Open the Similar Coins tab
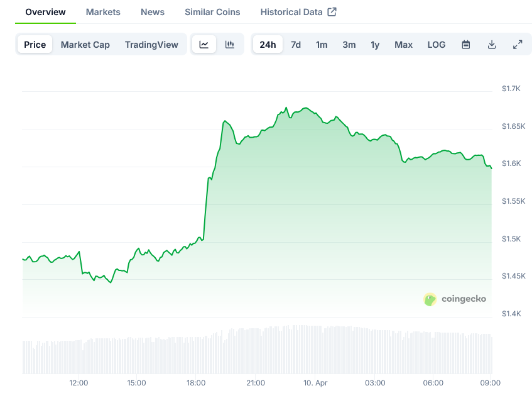This screenshot has width=532, height=393. tap(212, 12)
